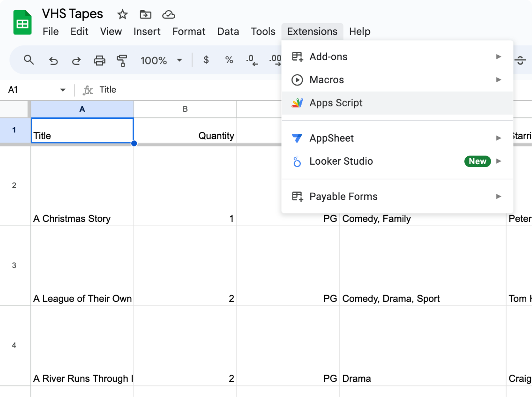This screenshot has height=397, width=532.
Task: Redo the last undone action
Action: click(x=76, y=60)
